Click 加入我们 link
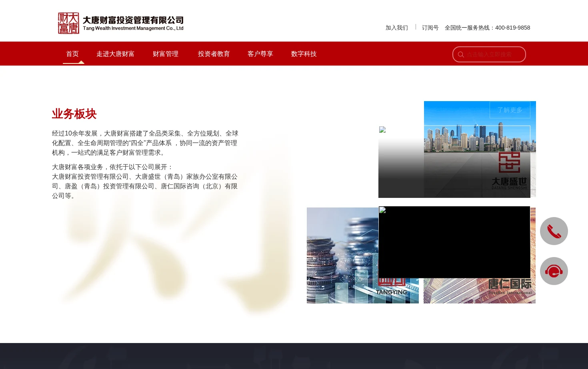The image size is (588, 369). (397, 28)
